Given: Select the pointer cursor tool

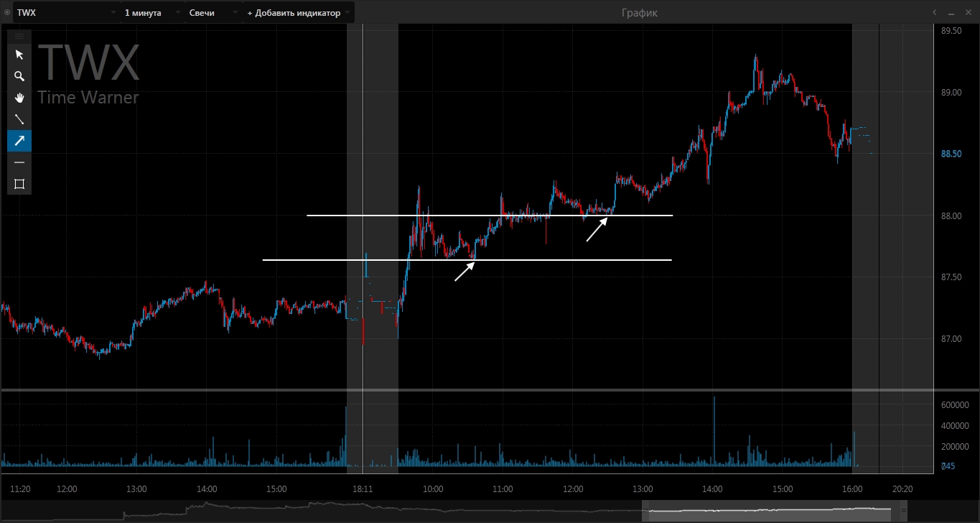Looking at the screenshot, I should click(x=19, y=55).
